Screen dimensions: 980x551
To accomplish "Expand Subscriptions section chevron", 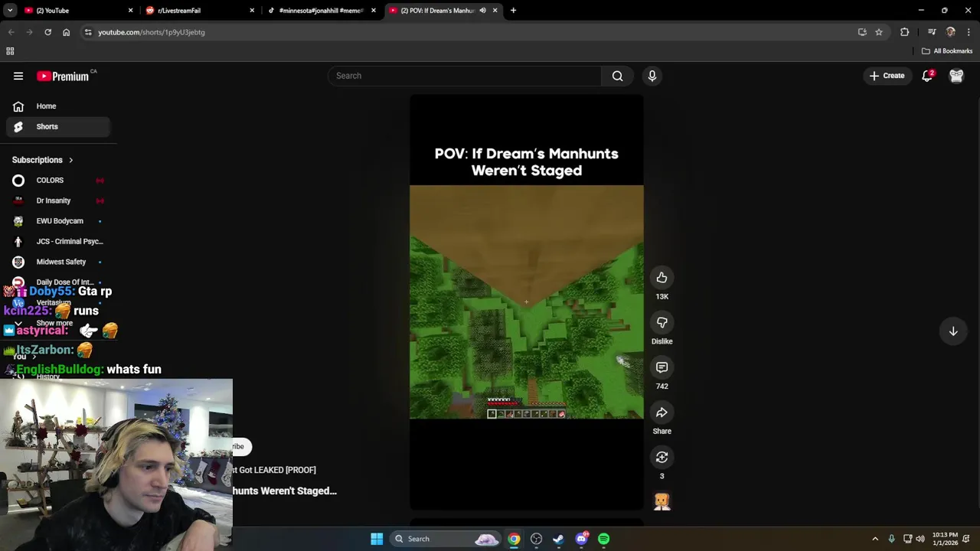I will (70, 160).
